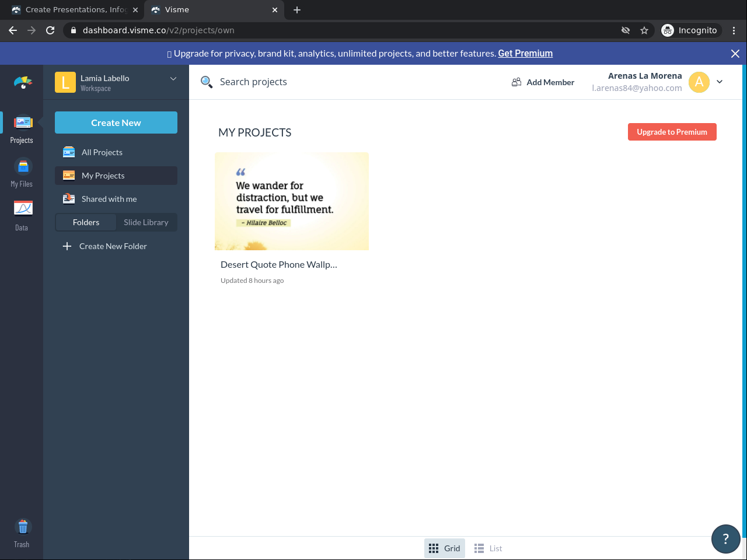Expand the account menu chevron

click(720, 82)
